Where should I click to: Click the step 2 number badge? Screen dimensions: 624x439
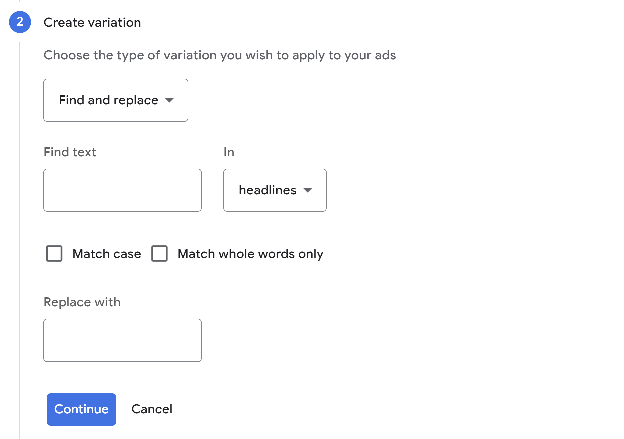pos(20,22)
